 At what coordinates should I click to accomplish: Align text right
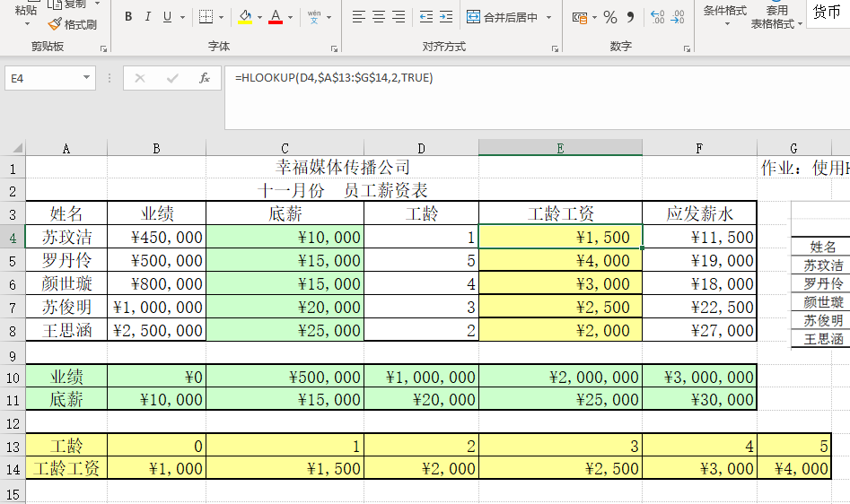click(399, 17)
